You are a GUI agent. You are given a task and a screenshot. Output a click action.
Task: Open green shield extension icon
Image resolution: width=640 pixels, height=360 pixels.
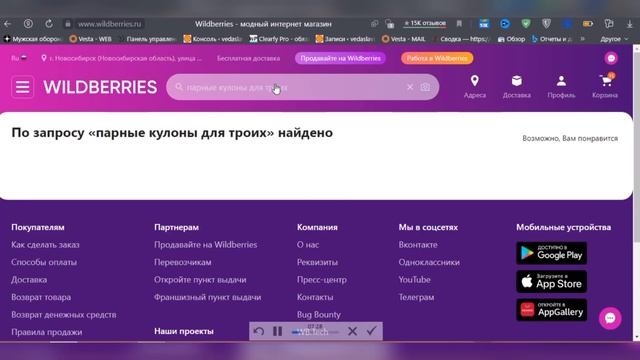(x=526, y=24)
